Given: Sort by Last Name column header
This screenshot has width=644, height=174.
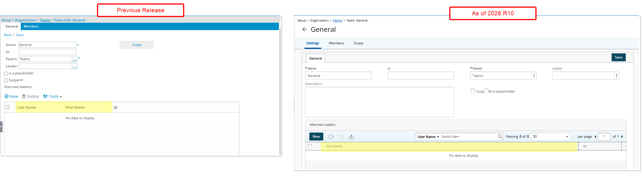Looking at the screenshot, I should click(x=26, y=108).
